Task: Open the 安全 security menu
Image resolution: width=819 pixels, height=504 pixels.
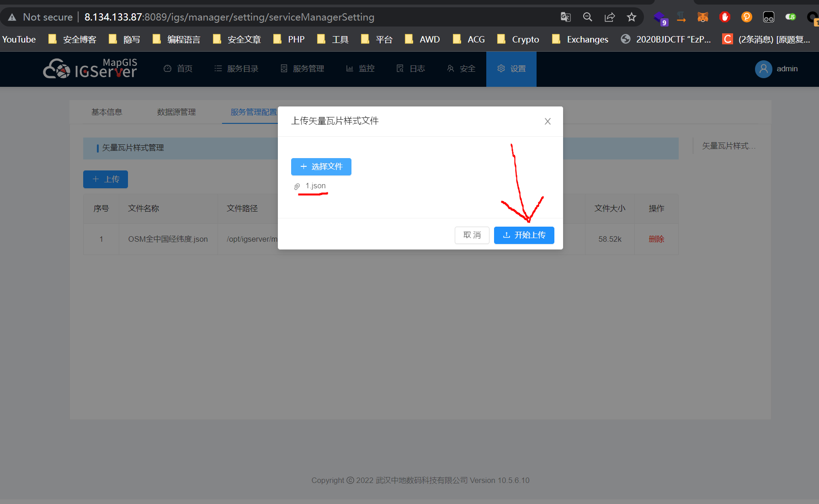Action: pos(461,69)
